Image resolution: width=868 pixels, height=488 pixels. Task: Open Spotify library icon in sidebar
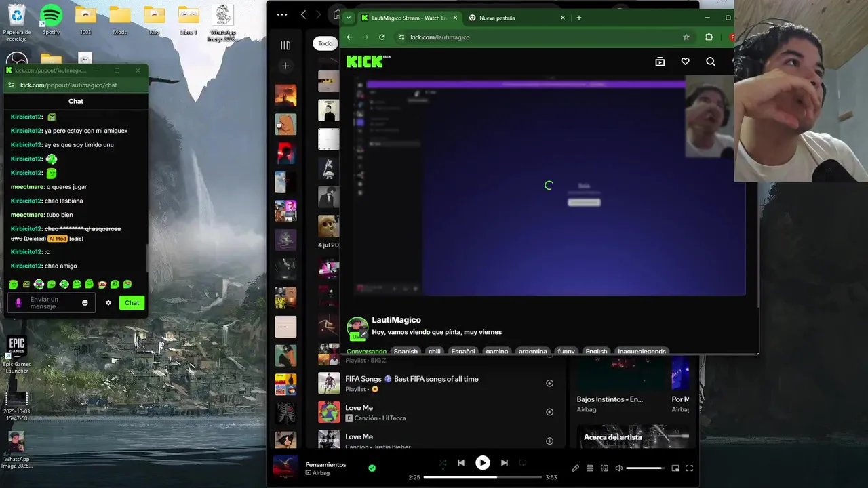(285, 45)
